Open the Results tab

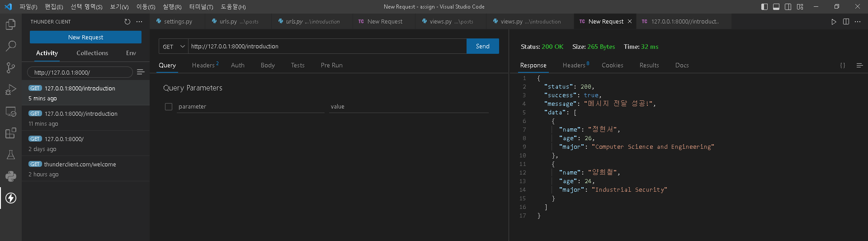[649, 65]
